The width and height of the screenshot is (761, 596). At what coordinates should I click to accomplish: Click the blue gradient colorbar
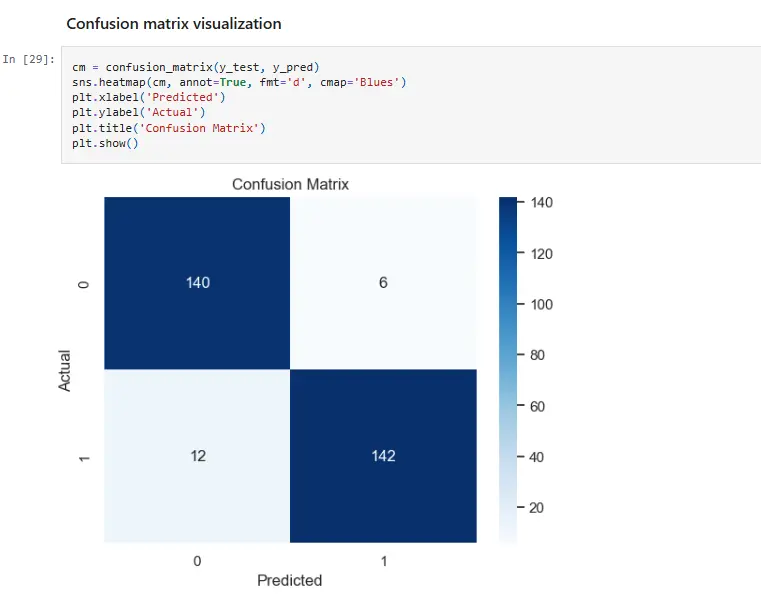click(507, 370)
